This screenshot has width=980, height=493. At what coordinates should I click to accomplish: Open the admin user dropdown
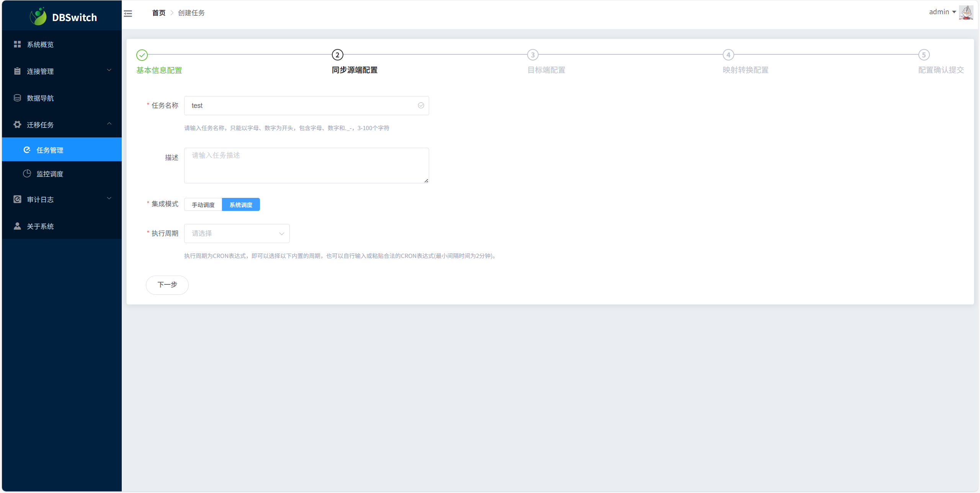click(x=942, y=12)
